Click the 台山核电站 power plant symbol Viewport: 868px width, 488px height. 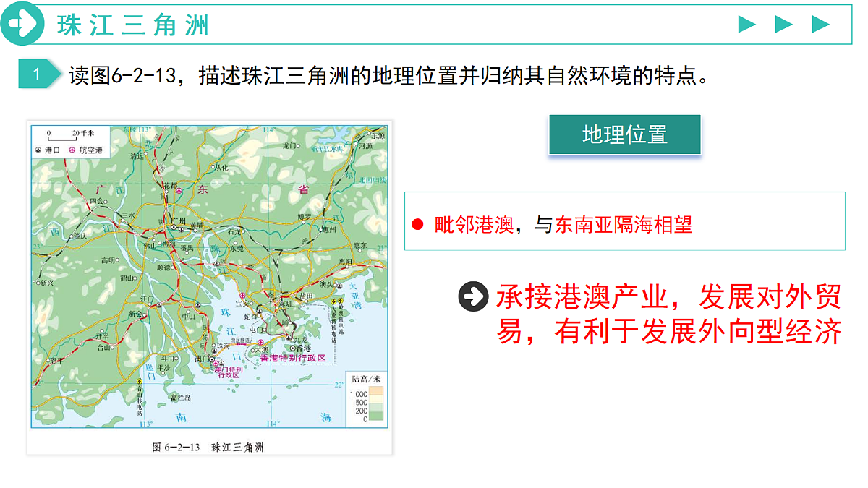point(140,382)
